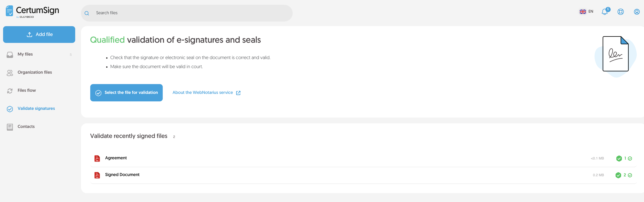Click the search magnifier icon

87,13
